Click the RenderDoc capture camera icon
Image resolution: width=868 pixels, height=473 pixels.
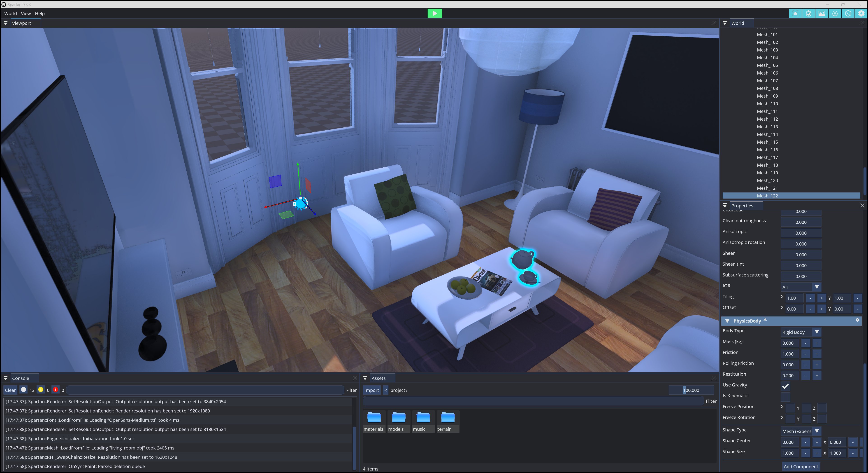[x=796, y=14]
